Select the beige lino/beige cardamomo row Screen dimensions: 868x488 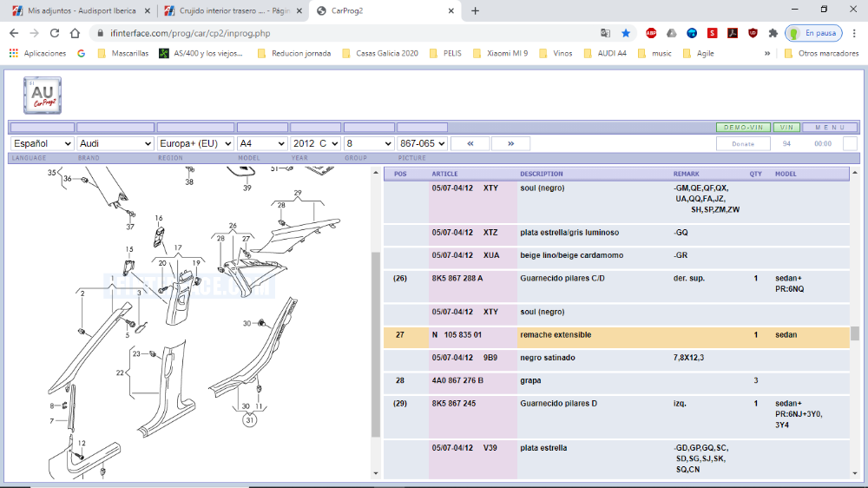[616, 258]
